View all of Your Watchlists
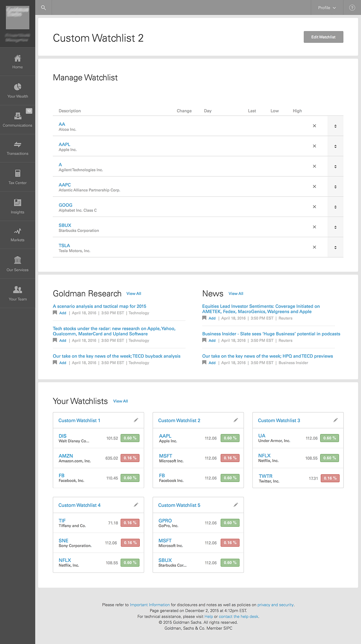Image resolution: width=361 pixels, height=644 pixels. pos(121,401)
